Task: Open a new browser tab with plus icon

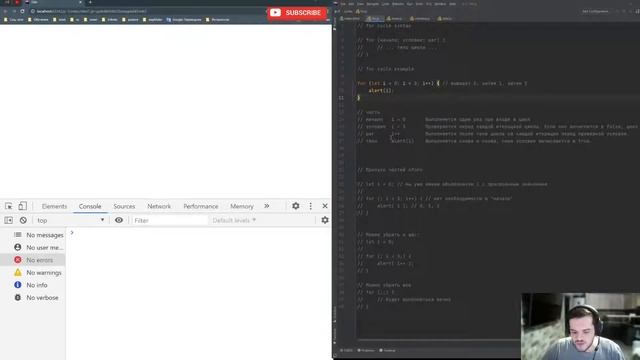Action: pyautogui.click(x=90, y=2)
